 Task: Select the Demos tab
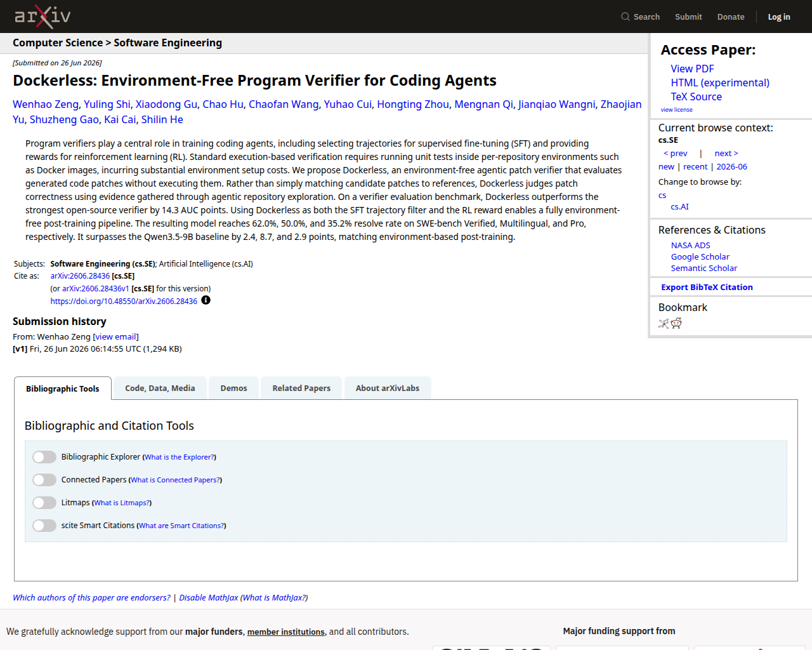233,388
